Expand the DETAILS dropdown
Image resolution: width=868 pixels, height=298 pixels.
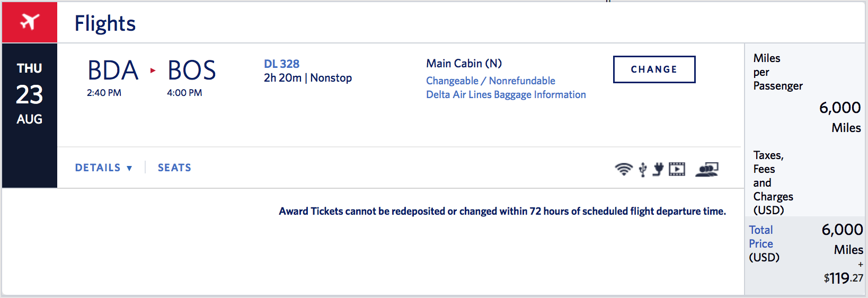[103, 168]
